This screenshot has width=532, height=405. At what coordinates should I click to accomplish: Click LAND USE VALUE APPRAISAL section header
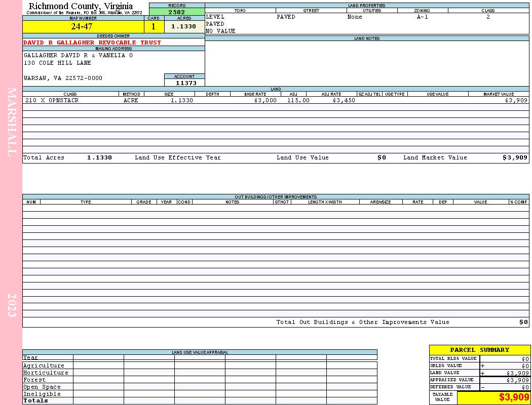[200, 352]
